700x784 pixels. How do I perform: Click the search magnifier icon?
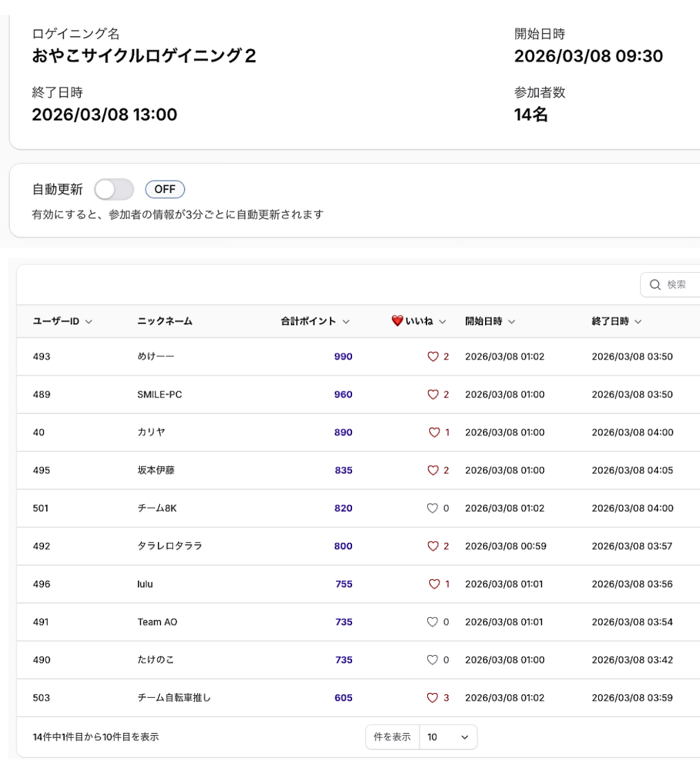coord(655,285)
